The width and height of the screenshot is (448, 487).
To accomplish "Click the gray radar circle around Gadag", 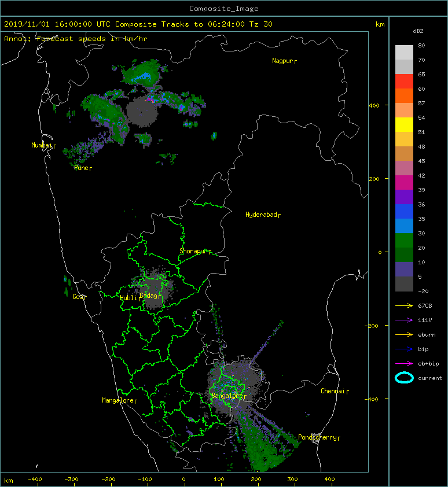I will [155, 290].
